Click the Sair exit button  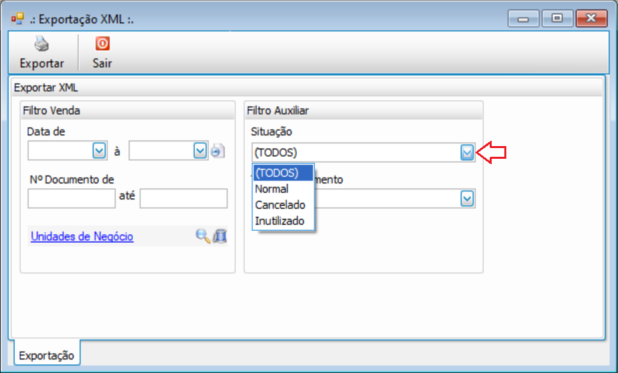(102, 53)
